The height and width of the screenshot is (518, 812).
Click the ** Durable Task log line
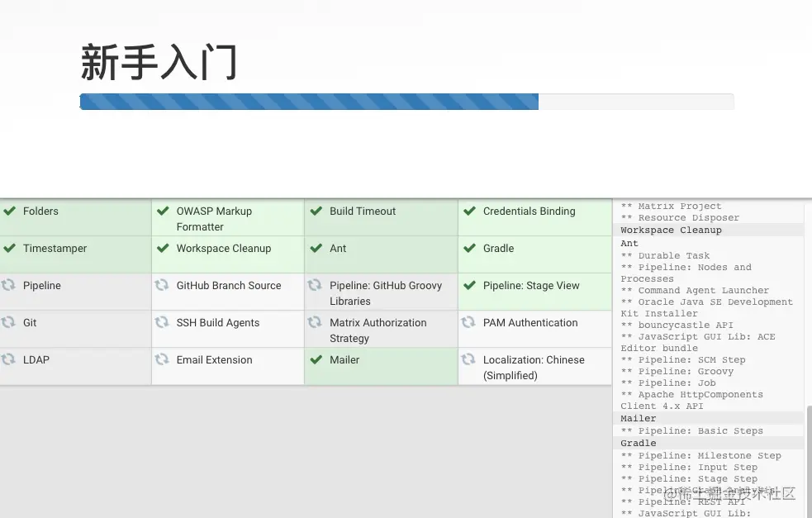pos(665,256)
